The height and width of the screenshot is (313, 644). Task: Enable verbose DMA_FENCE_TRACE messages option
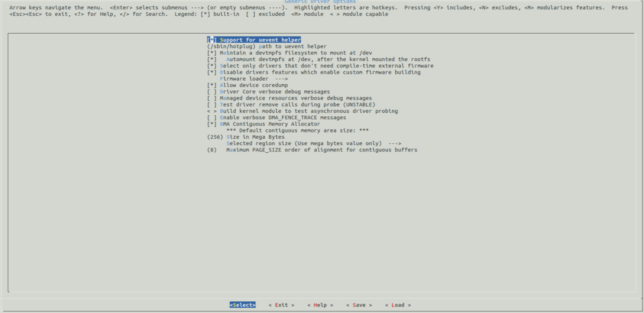pos(276,117)
